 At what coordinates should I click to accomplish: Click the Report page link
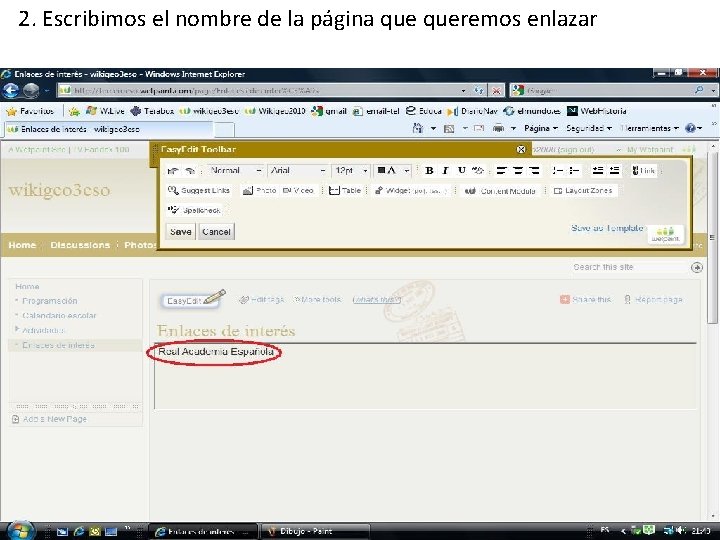[654, 299]
